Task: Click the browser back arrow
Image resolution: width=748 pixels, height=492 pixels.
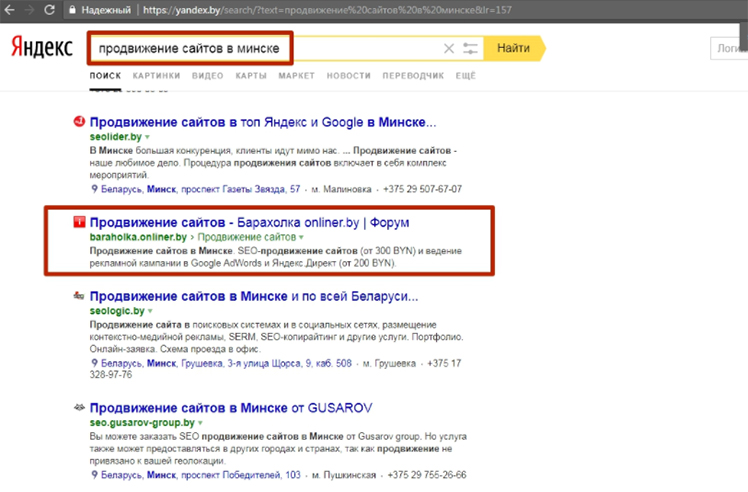Action: coord(9,10)
